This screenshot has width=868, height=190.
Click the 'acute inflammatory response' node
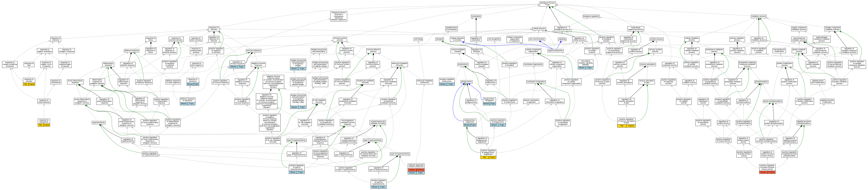[x=75, y=82]
